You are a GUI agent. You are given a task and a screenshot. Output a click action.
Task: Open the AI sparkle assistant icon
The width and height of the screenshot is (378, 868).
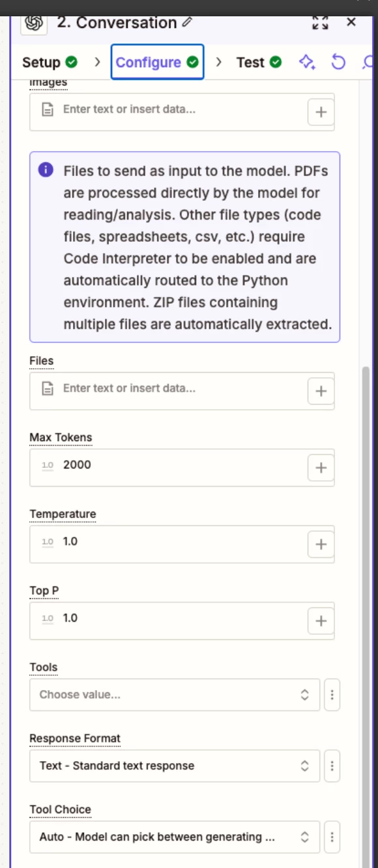307,62
